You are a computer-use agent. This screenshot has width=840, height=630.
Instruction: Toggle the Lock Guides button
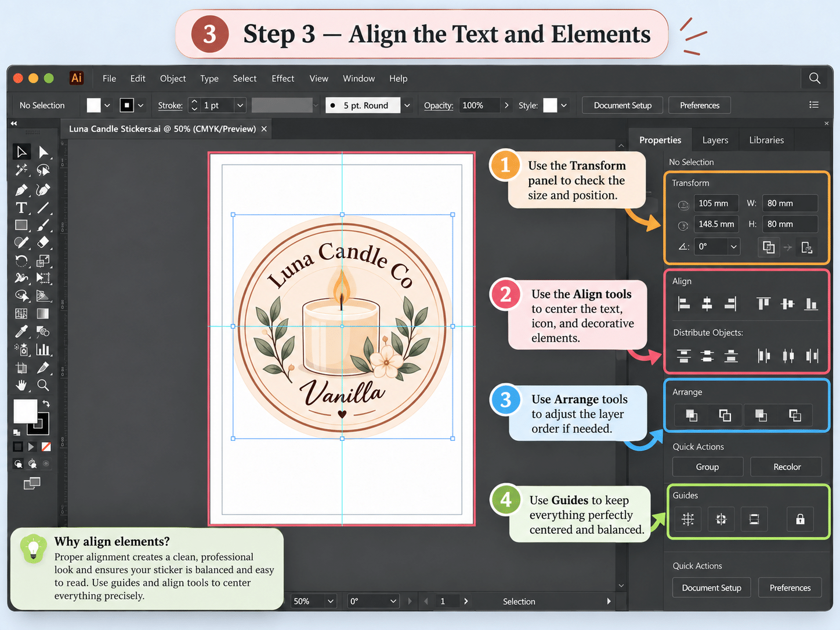click(800, 519)
